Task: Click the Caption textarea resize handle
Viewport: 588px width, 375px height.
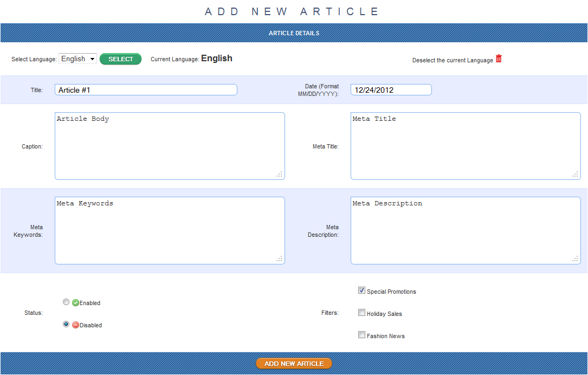Action: [x=279, y=174]
